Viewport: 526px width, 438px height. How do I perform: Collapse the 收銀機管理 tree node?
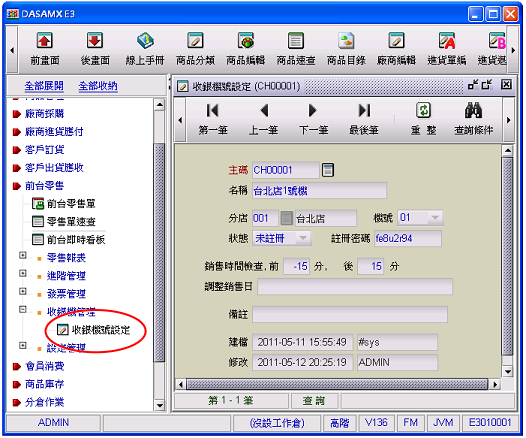[23, 310]
